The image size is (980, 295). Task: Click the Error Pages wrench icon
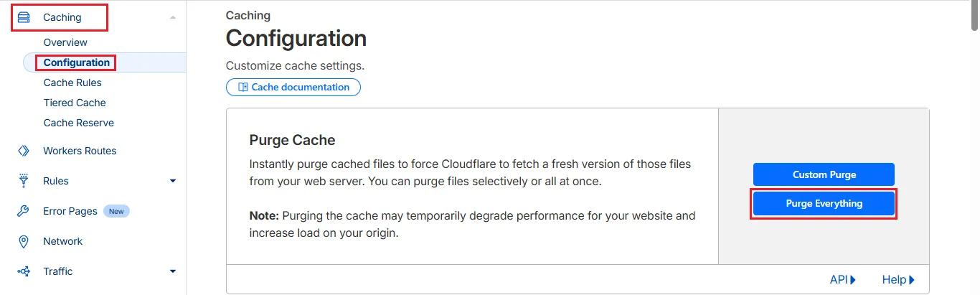24,211
